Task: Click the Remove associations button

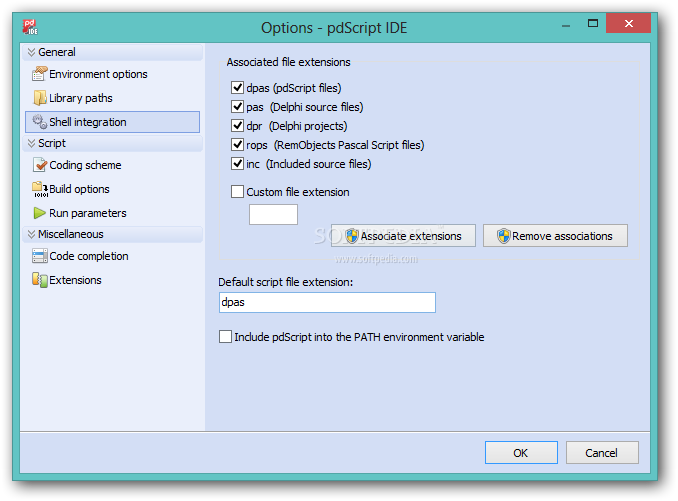Action: click(x=555, y=236)
